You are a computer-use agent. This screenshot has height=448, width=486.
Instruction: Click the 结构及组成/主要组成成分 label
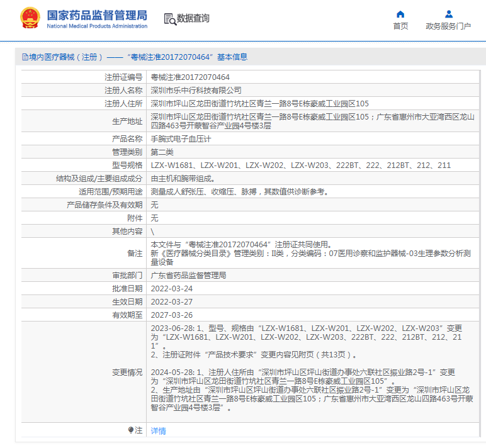click(99, 179)
